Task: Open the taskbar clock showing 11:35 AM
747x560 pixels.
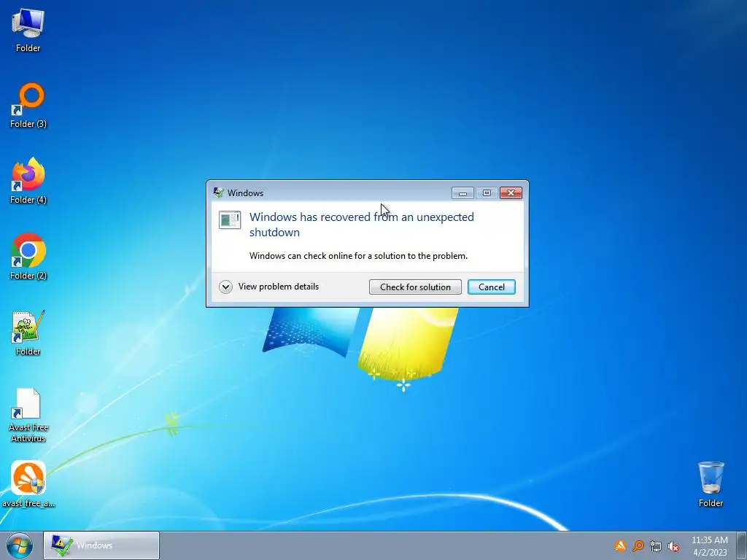Action: click(x=709, y=545)
